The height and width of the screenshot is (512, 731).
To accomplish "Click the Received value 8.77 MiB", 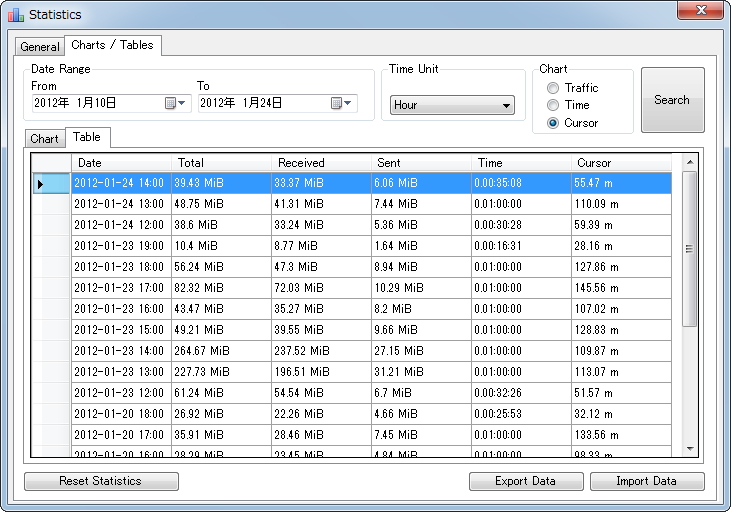I will [x=321, y=246].
